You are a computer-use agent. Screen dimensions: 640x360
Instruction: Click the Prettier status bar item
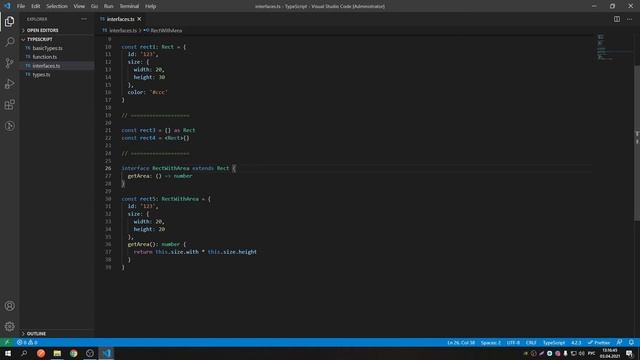tap(599, 342)
